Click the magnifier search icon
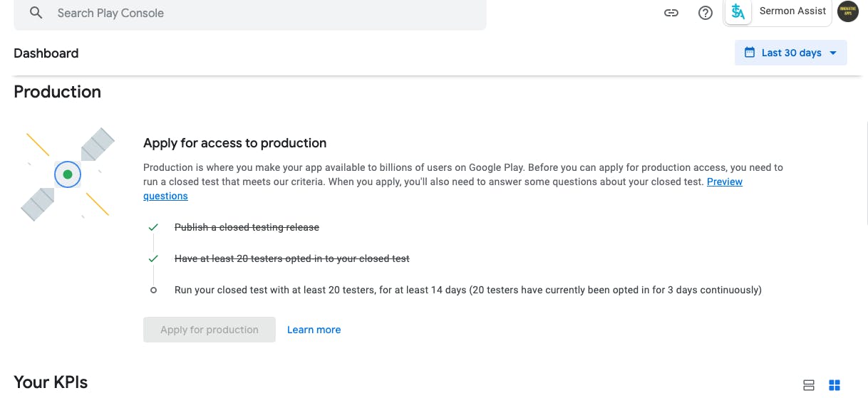Viewport: 868px width, 398px height. (36, 13)
